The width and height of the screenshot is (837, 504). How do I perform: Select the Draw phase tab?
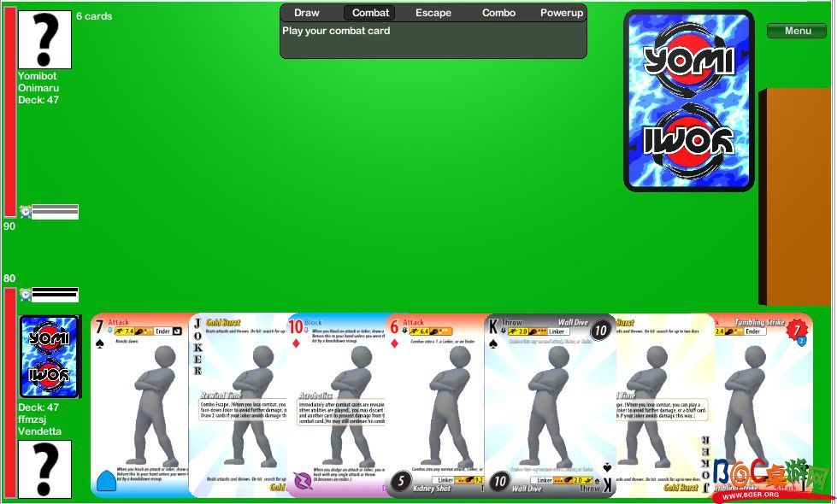click(306, 13)
